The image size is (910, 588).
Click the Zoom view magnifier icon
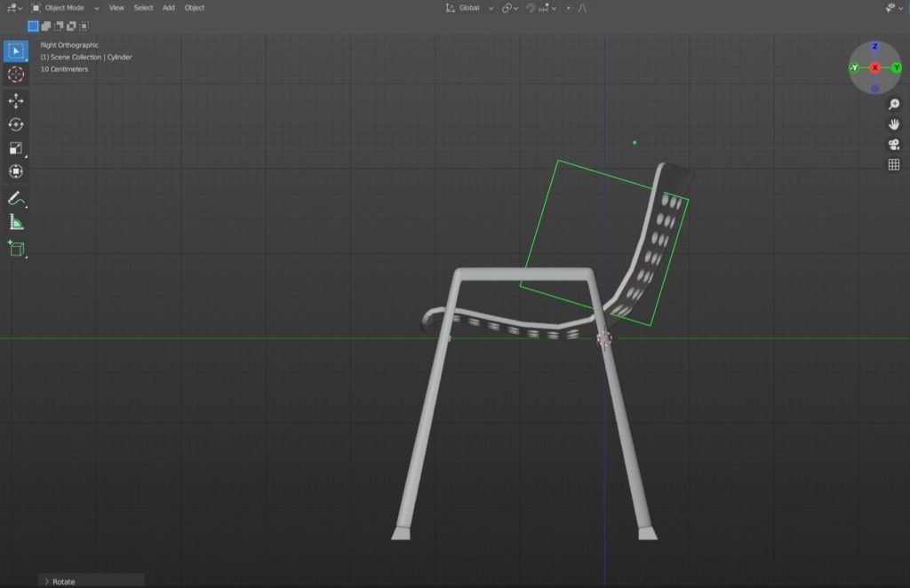pyautogui.click(x=894, y=105)
